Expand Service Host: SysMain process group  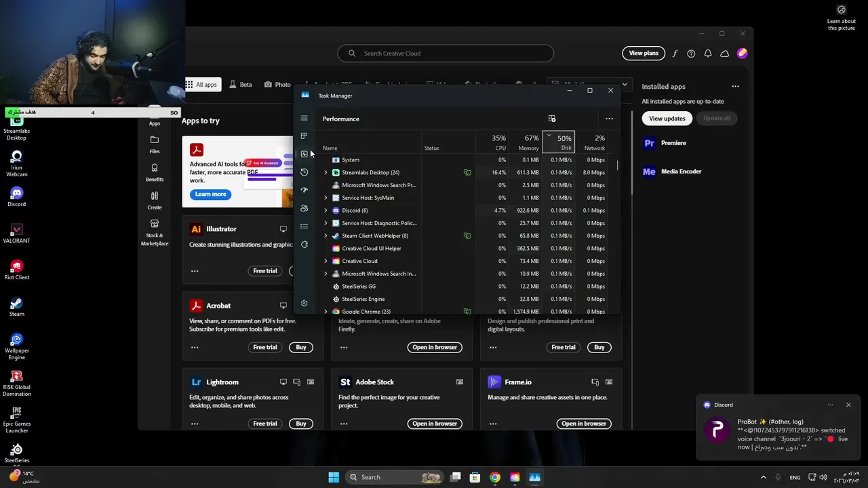coord(325,198)
